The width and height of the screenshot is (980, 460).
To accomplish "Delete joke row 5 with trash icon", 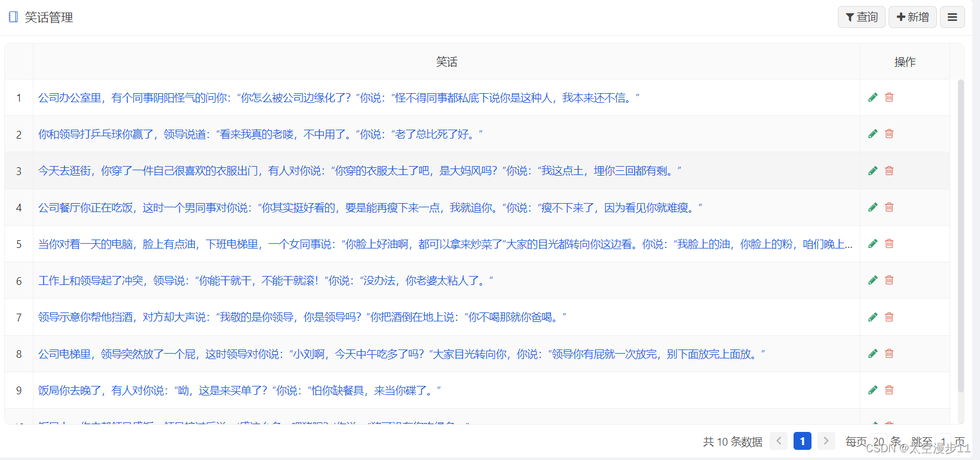I will (x=889, y=244).
